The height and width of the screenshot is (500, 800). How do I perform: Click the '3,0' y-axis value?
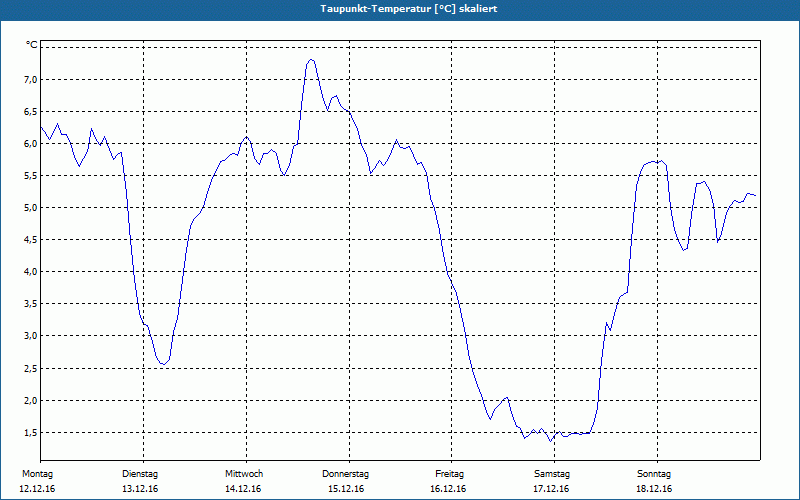click(x=31, y=336)
